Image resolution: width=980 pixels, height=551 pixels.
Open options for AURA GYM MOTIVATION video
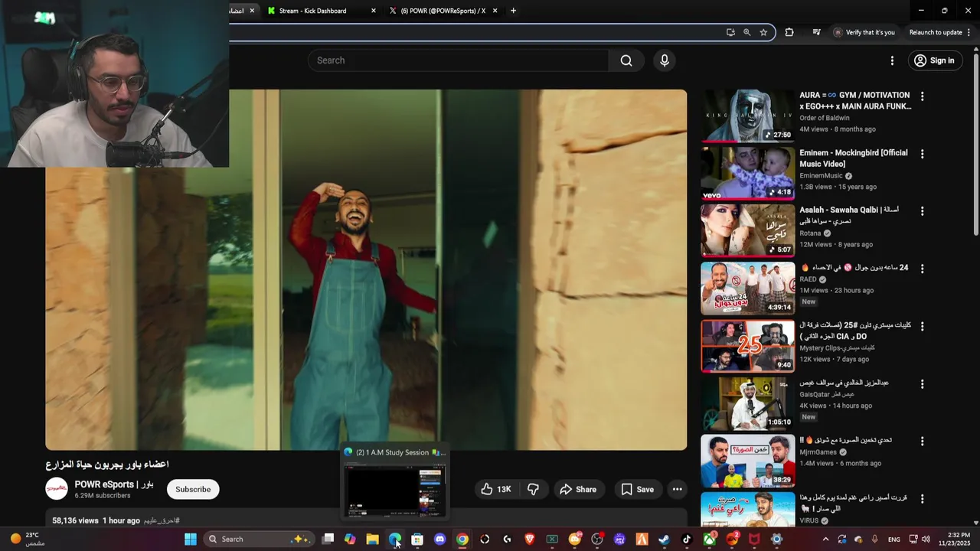click(x=922, y=96)
